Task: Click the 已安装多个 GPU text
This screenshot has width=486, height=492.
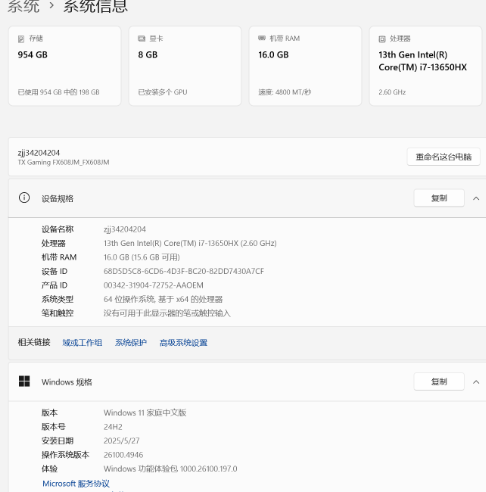Action: 163,92
